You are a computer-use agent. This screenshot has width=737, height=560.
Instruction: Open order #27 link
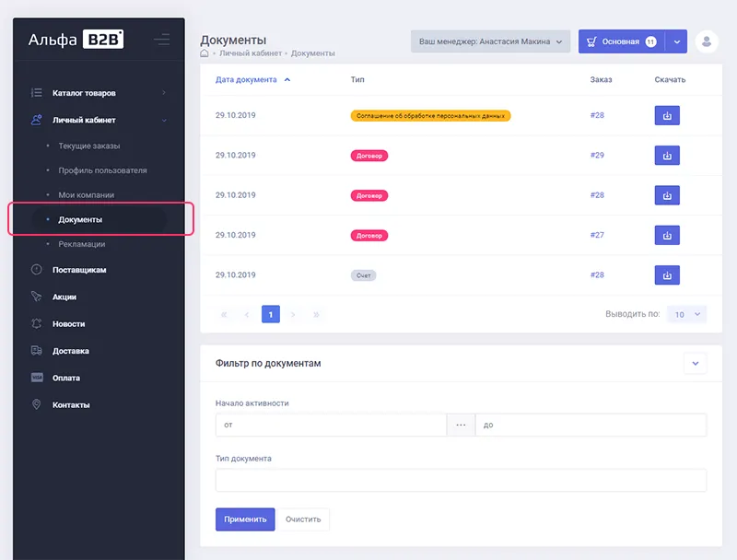[597, 235]
